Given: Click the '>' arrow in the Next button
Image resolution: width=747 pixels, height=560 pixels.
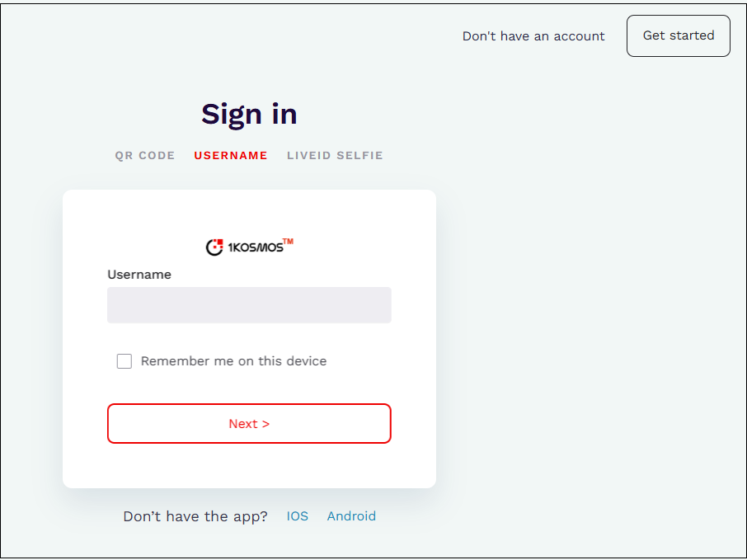Looking at the screenshot, I should click(x=265, y=424).
